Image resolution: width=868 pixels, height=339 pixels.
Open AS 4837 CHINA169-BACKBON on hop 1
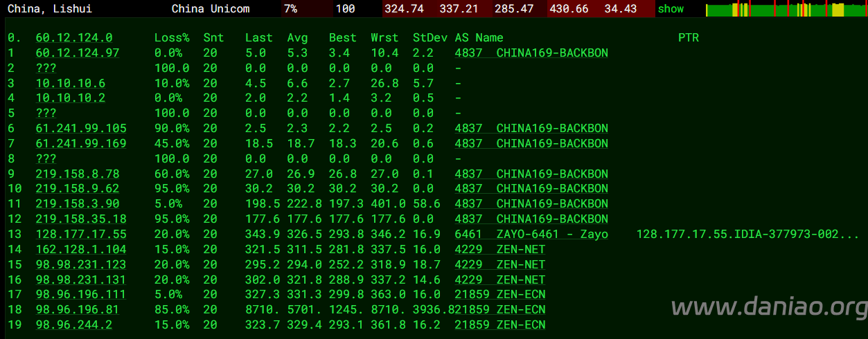tap(531, 53)
